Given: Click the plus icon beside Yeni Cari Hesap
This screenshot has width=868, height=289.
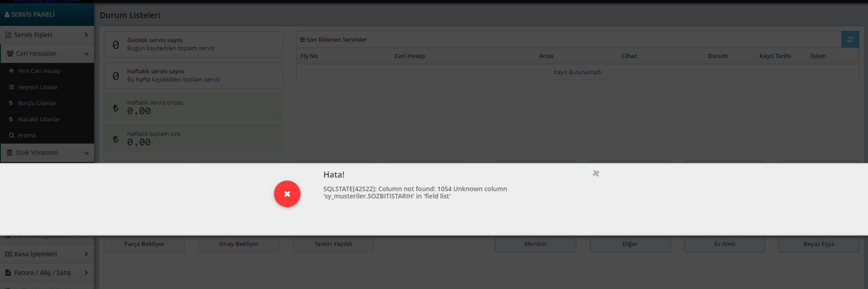Looking at the screenshot, I should coord(11,71).
